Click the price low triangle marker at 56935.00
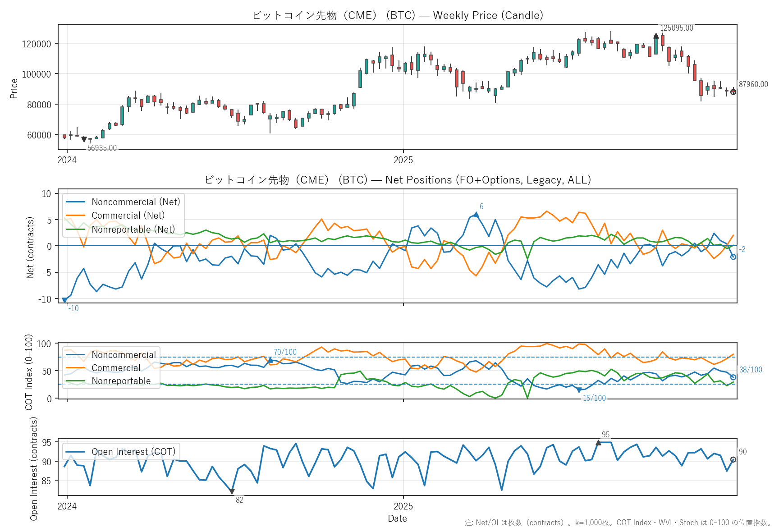This screenshot has height=532, width=779. coord(84,140)
